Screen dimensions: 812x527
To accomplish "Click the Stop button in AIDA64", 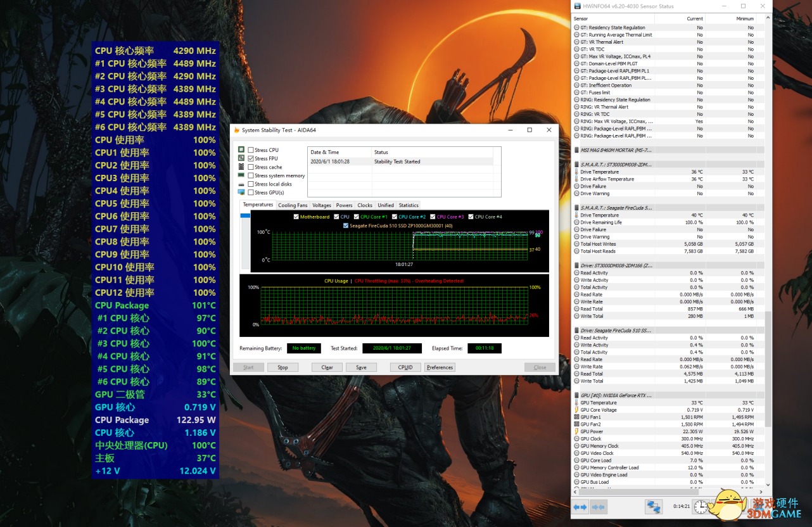I will pyautogui.click(x=282, y=367).
